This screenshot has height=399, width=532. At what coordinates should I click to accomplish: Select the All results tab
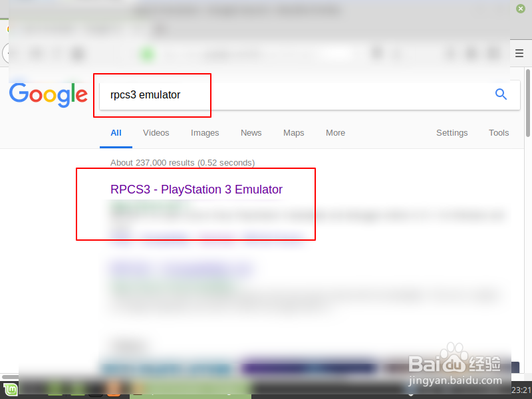[116, 133]
